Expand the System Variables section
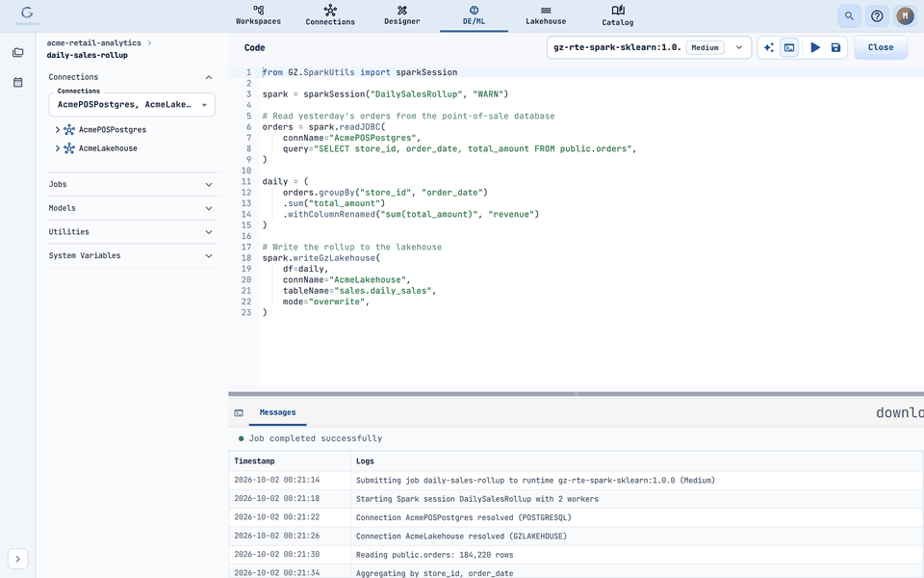Image resolution: width=924 pixels, height=578 pixels. [x=131, y=255]
